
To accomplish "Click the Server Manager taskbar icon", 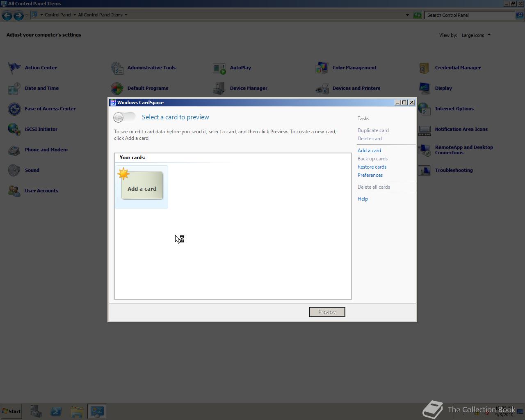I will click(36, 411).
